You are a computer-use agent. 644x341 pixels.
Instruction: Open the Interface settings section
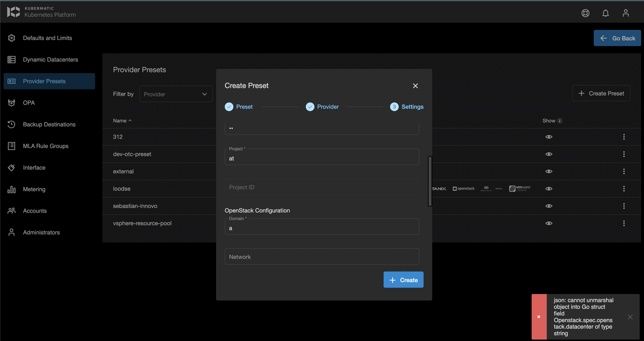coord(34,167)
